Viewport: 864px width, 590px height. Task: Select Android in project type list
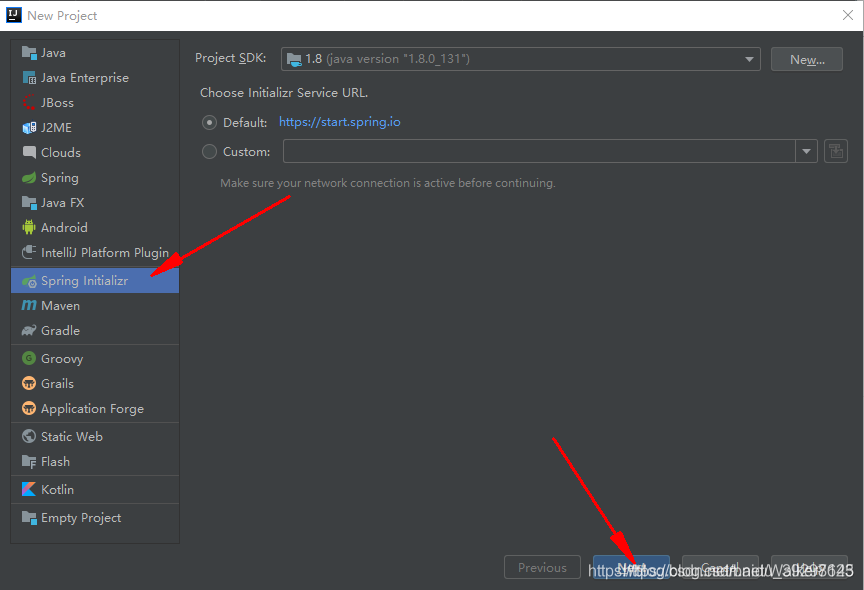pyautogui.click(x=95, y=228)
